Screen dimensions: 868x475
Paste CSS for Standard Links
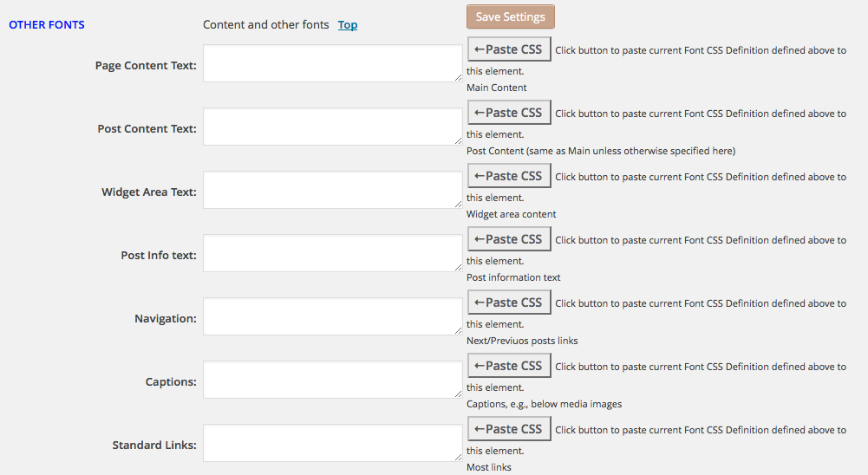click(509, 429)
